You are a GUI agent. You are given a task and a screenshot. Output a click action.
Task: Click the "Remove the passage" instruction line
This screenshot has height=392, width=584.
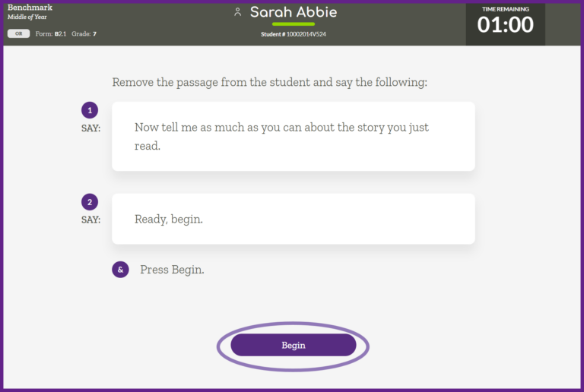(x=269, y=82)
